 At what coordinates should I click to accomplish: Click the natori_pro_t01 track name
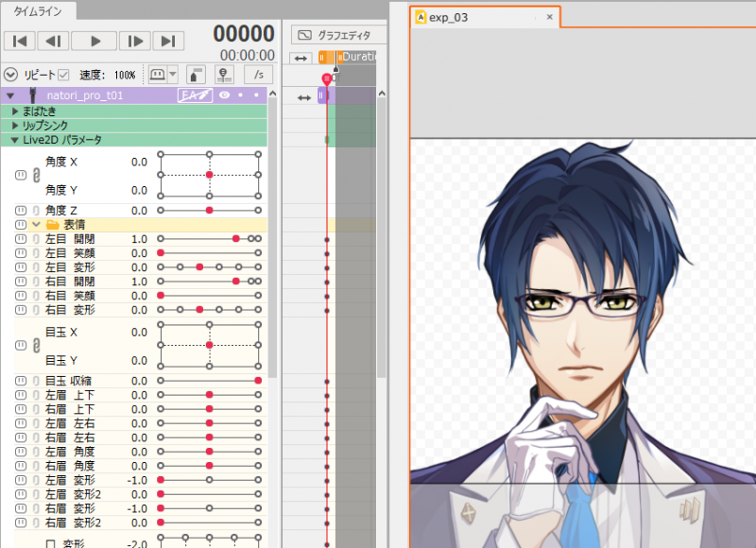(x=85, y=95)
